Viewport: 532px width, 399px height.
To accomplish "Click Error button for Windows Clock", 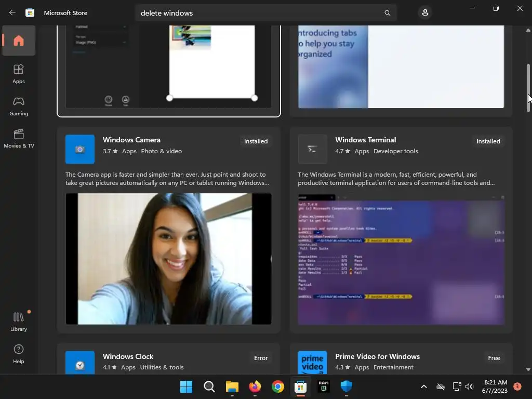I will pos(261,358).
